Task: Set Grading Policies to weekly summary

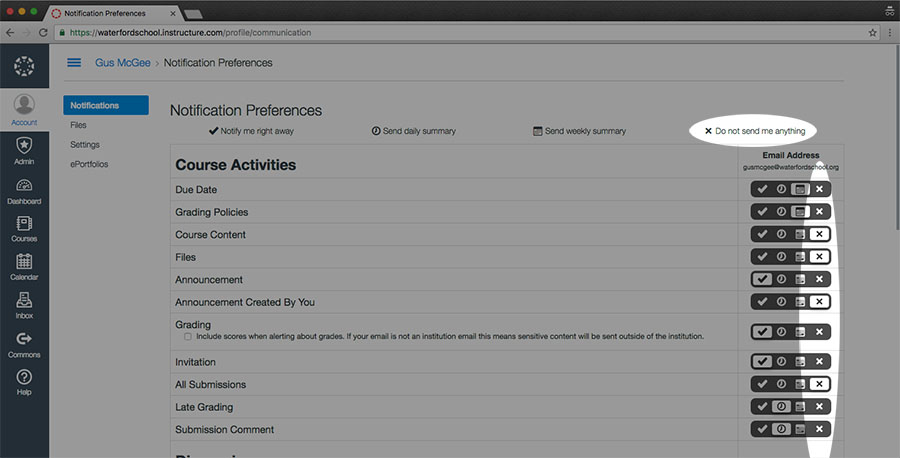Action: [799, 212]
